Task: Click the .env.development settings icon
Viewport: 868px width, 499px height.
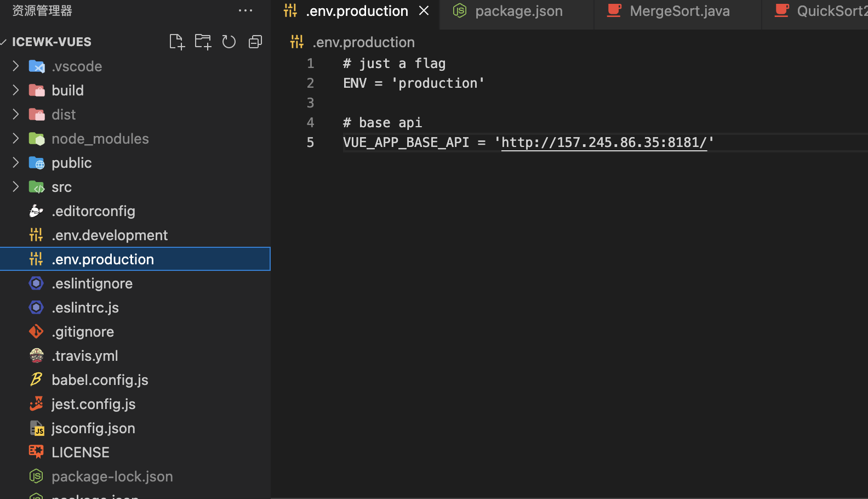Action: [36, 235]
